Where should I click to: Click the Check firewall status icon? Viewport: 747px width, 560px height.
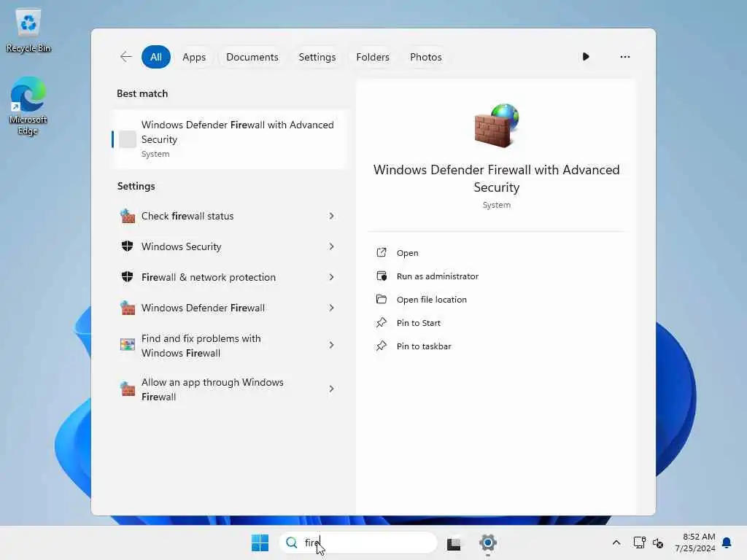pyautogui.click(x=127, y=216)
